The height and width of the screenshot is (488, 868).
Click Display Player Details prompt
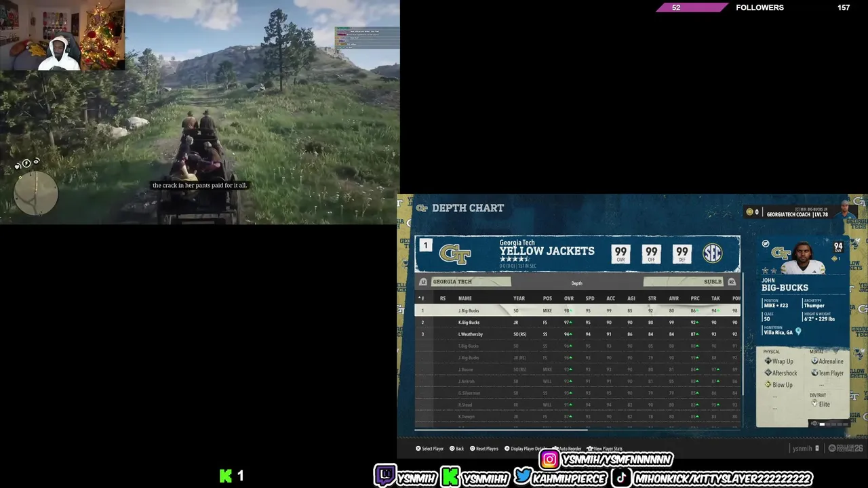tap(524, 449)
